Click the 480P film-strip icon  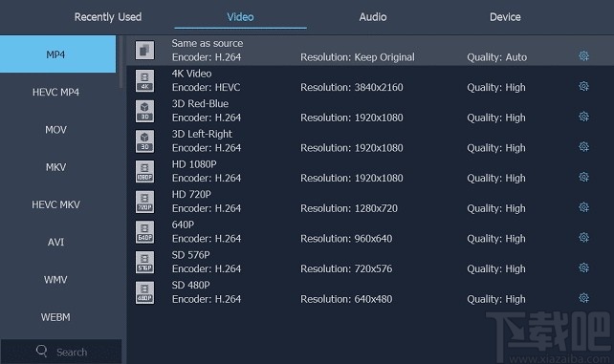click(144, 292)
